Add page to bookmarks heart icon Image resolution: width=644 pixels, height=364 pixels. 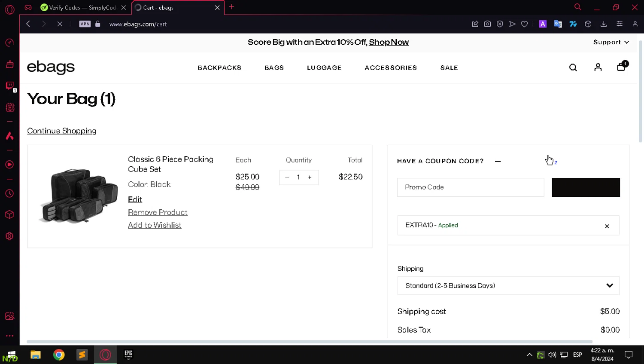click(x=524, y=24)
